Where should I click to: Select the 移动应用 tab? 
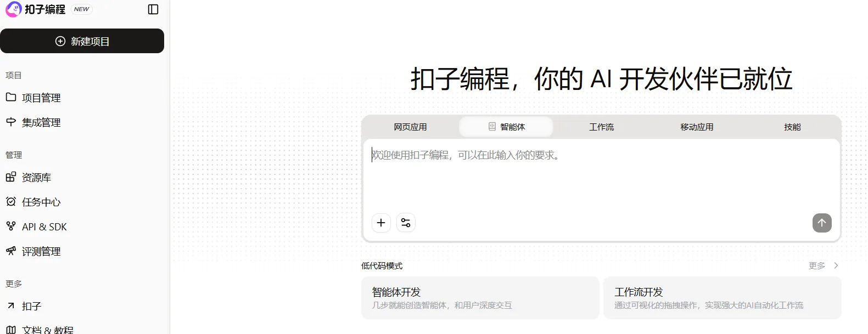697,127
